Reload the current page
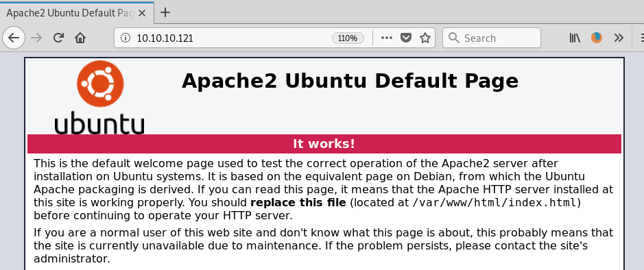Screen dimensions: 644x270 pos(59,38)
